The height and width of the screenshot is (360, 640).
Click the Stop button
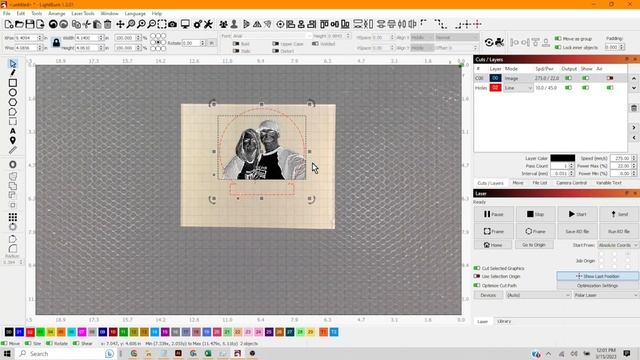(x=536, y=214)
